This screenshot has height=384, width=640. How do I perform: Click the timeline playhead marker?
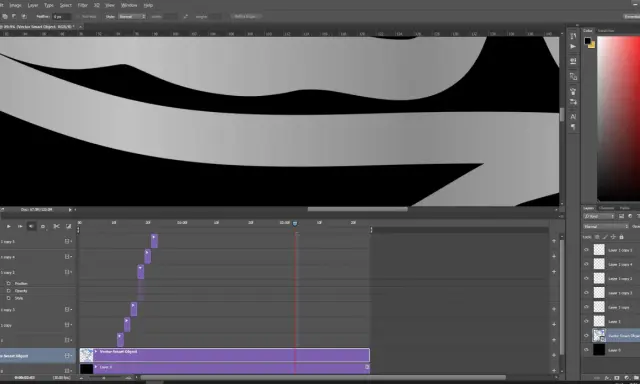click(295, 223)
